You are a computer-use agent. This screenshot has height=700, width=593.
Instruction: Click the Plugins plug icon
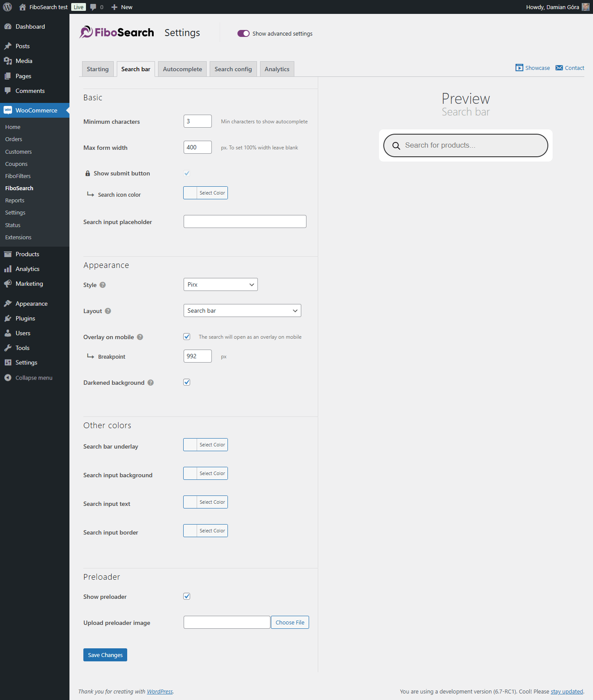[8, 318]
